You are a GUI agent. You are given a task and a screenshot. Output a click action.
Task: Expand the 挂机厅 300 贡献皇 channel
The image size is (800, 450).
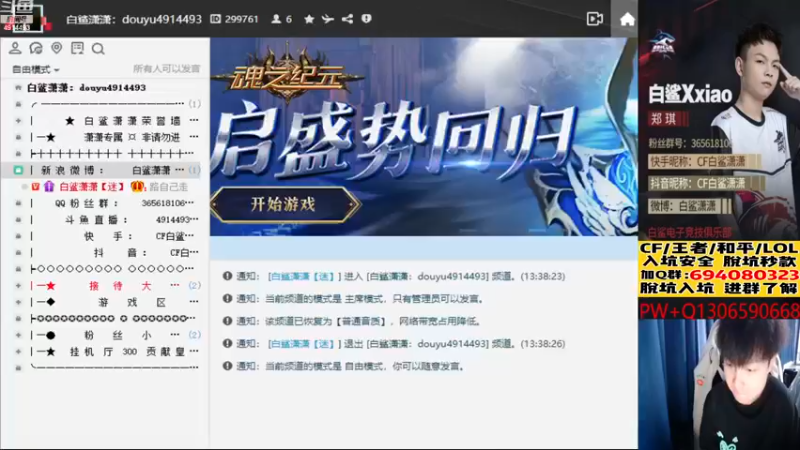(18, 352)
